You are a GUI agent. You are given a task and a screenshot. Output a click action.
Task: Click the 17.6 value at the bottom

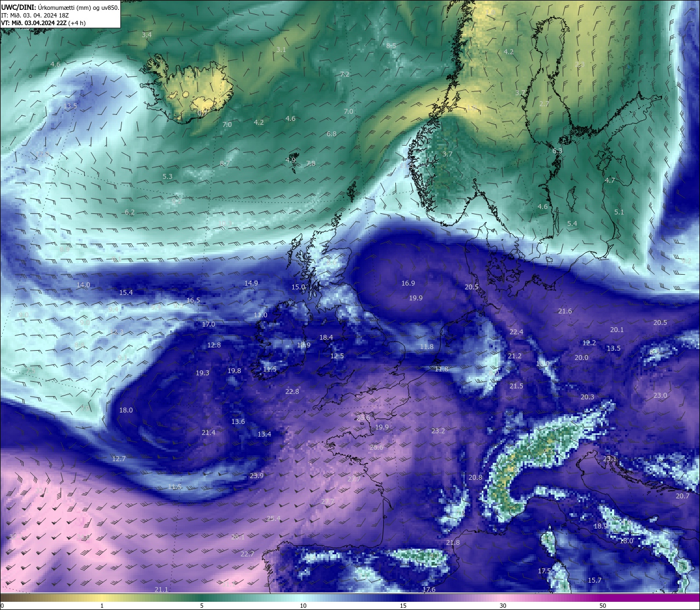429,590
